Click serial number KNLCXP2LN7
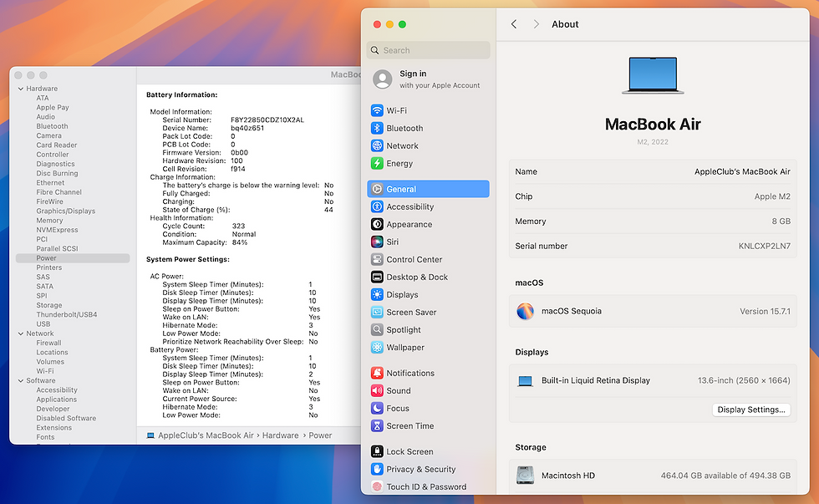The height and width of the screenshot is (504, 819). (764, 246)
